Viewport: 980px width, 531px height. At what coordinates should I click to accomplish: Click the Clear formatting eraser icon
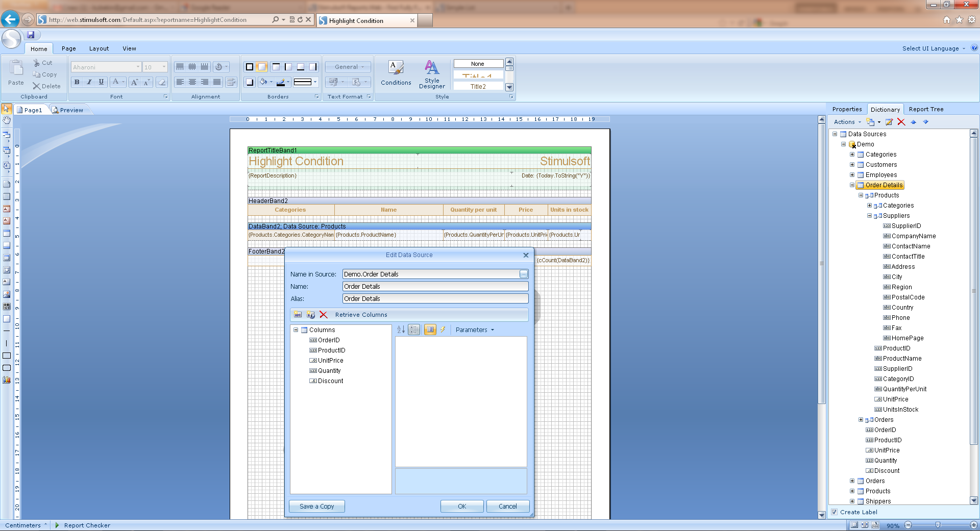tap(162, 82)
